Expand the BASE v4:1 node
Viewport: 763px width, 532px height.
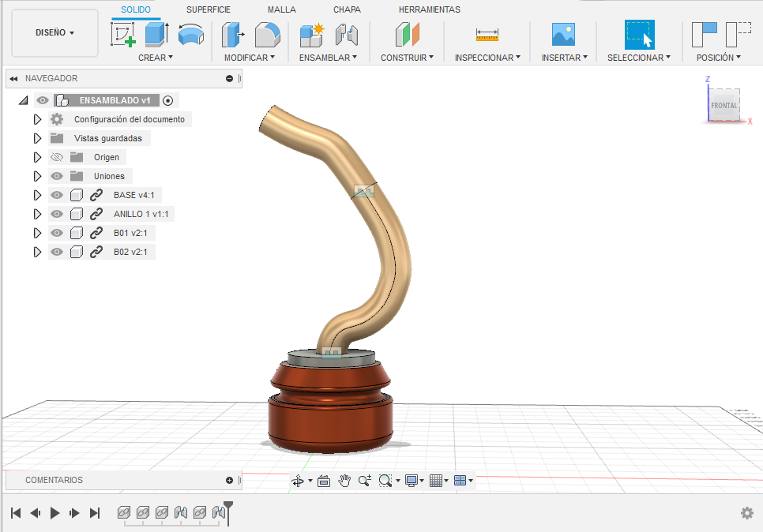(x=37, y=195)
